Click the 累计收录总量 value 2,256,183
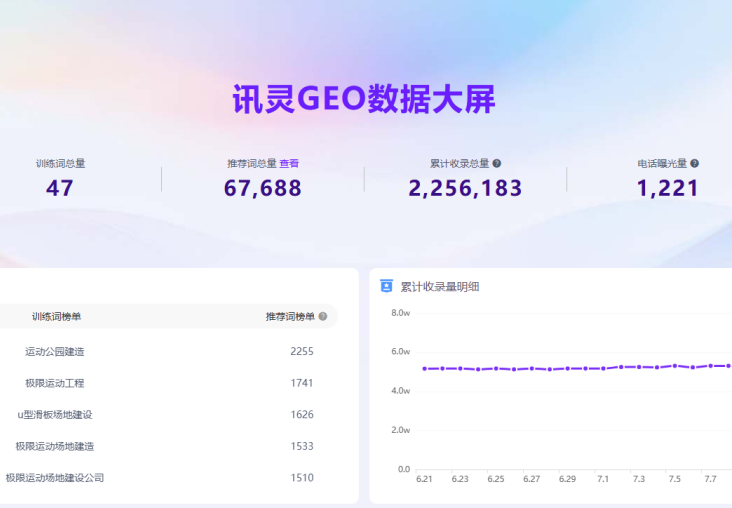The image size is (732, 508). [x=465, y=188]
